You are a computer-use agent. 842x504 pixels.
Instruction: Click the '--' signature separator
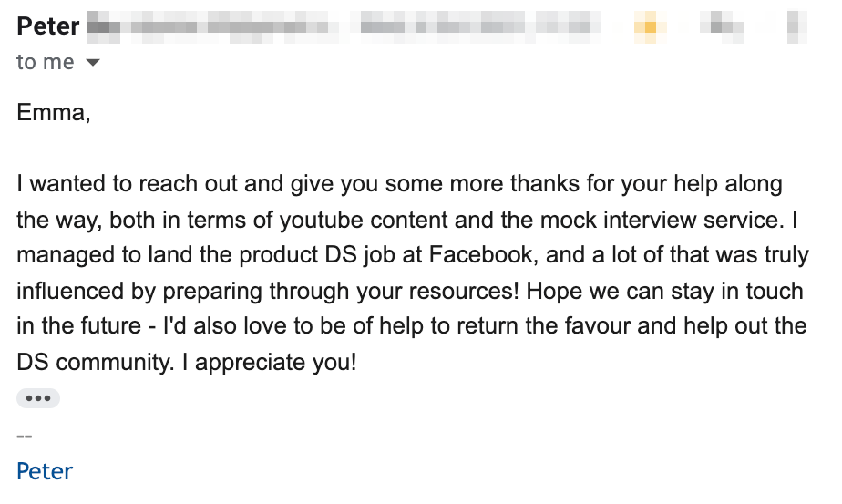[25, 436]
